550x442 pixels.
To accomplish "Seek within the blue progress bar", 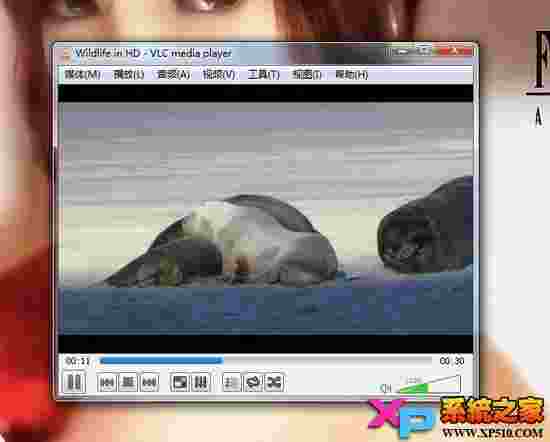I will point(265,361).
